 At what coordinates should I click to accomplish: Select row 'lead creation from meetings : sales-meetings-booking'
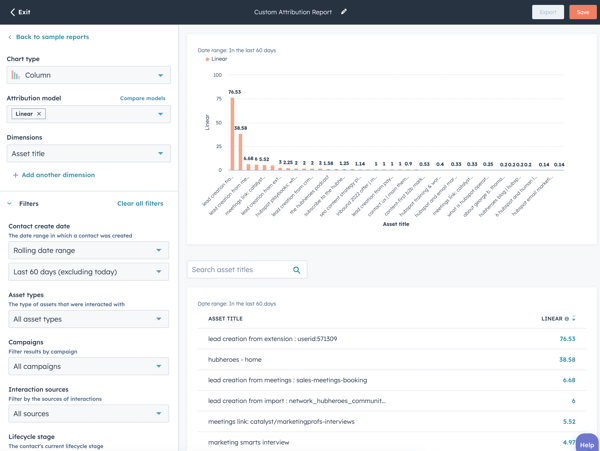391,380
